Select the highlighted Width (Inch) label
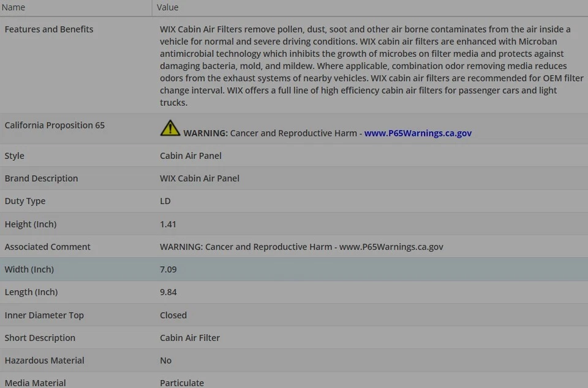Viewport: 588px width, 388px height. pos(29,269)
